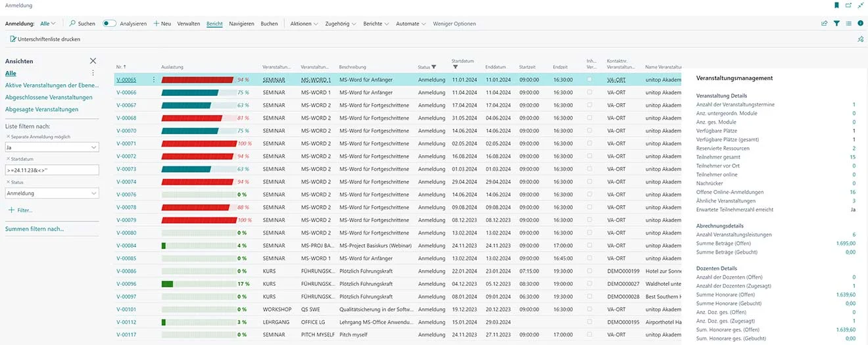The width and height of the screenshot is (868, 345).
Task: Switch to the Navigieren menu tab
Action: (x=241, y=24)
